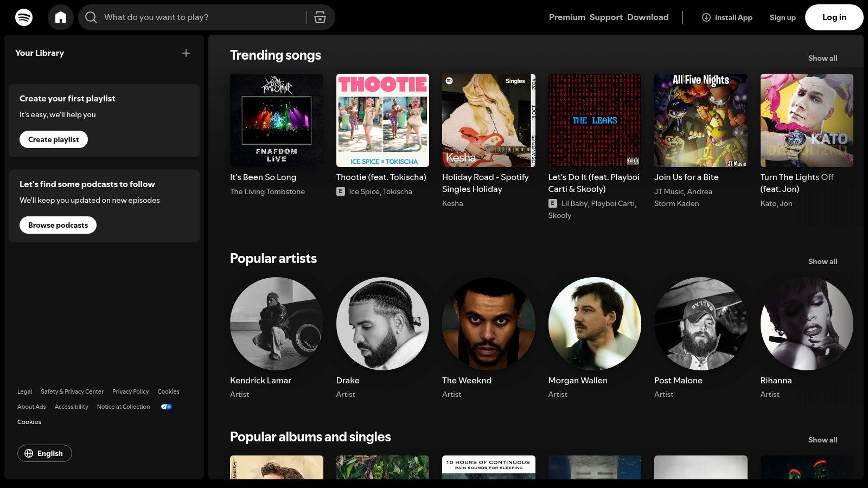Click the Browse podcasts button
The image size is (868, 488).
(x=58, y=225)
